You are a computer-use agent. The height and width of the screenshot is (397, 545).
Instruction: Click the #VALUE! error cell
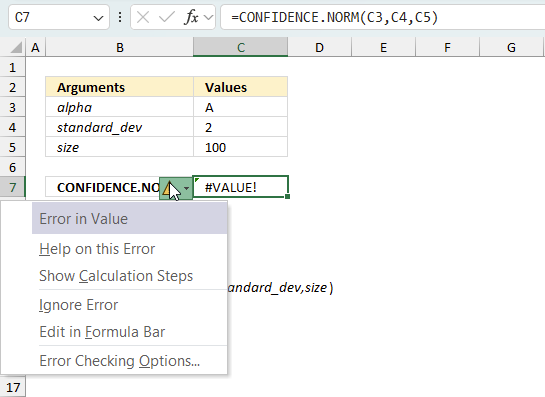click(x=241, y=187)
